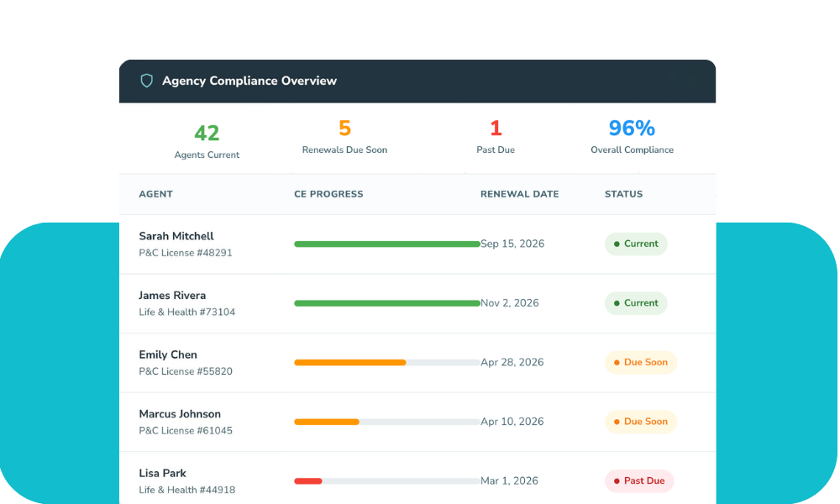Click Sarah Mitchell's green CE progress bar
Viewport: 840px width, 504px height.
(x=386, y=244)
